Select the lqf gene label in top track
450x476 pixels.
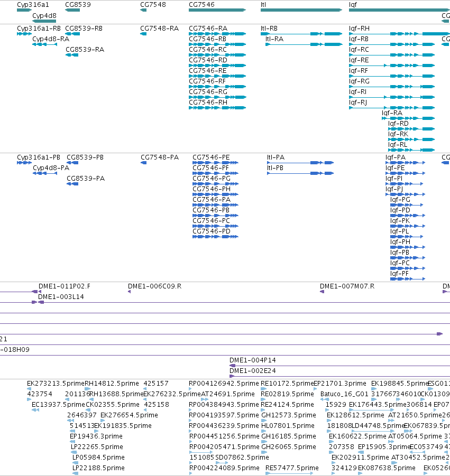pos(353,5)
